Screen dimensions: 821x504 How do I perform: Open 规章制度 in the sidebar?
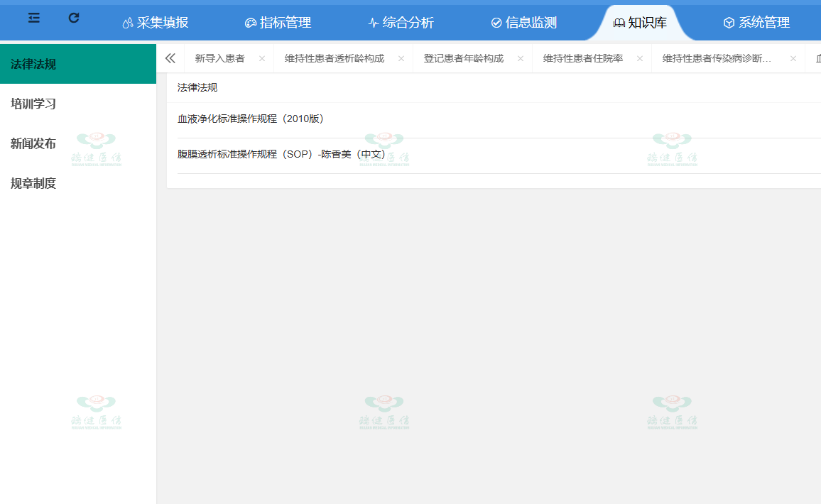click(78, 183)
